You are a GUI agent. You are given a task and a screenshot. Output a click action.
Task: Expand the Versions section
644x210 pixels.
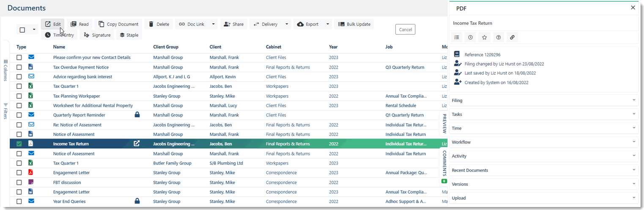pos(544,184)
